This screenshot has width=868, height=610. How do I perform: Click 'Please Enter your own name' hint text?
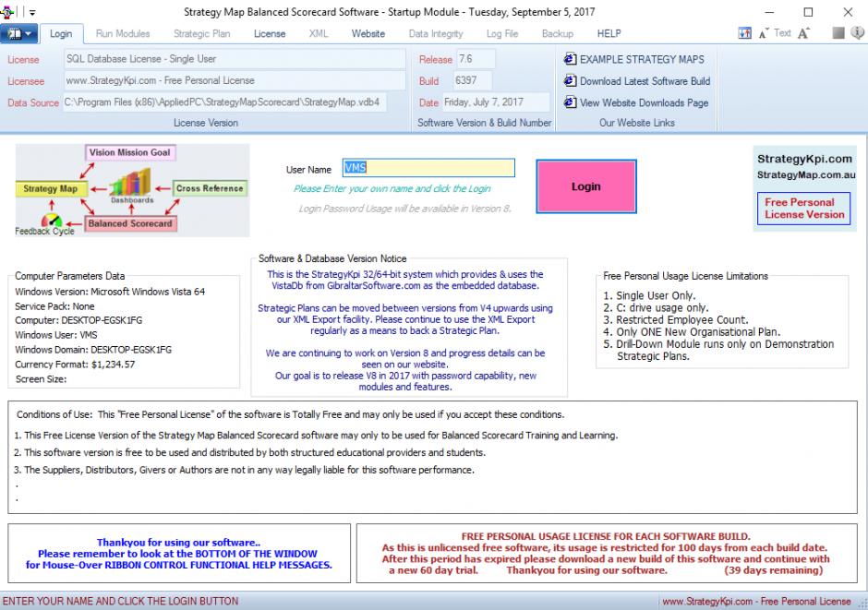coord(392,188)
